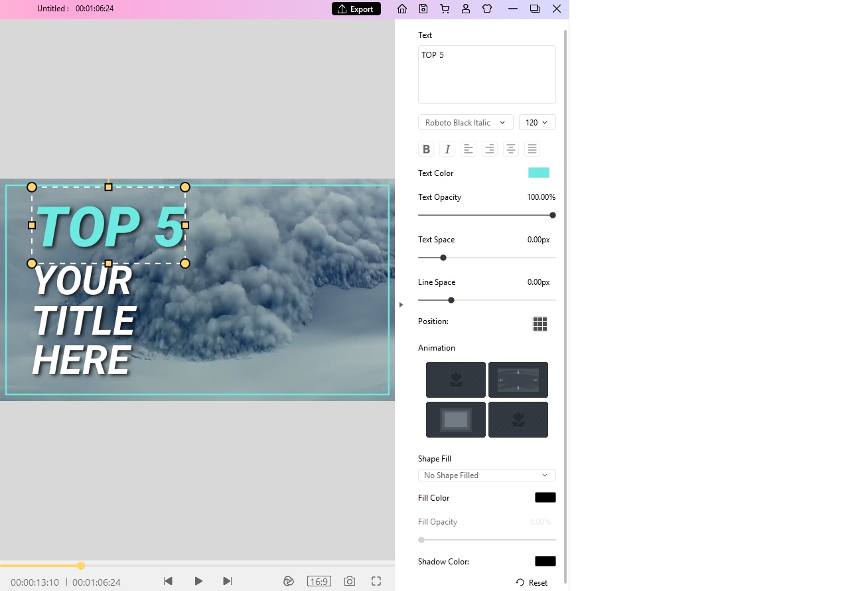Click the yellow playhead marker on progress bar
Viewport: 868px width, 591px height.
point(81,566)
